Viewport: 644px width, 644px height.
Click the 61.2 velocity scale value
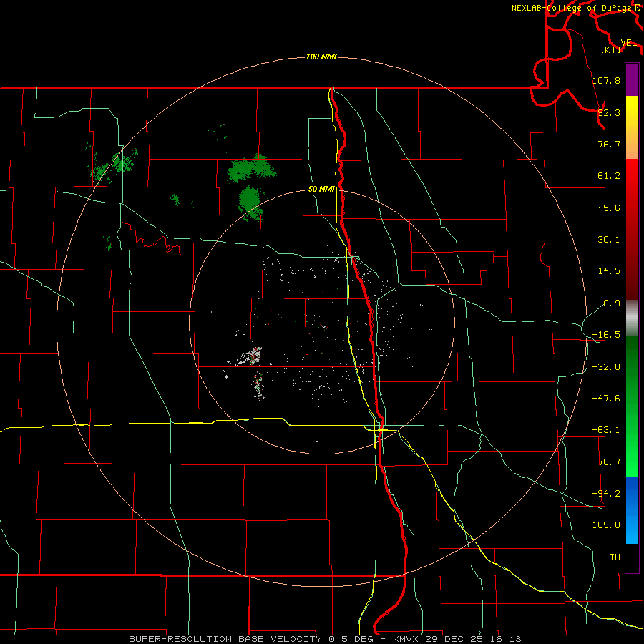click(609, 176)
